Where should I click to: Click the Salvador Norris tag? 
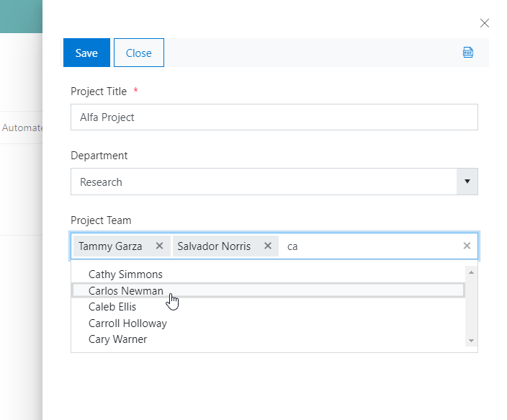pyautogui.click(x=214, y=246)
